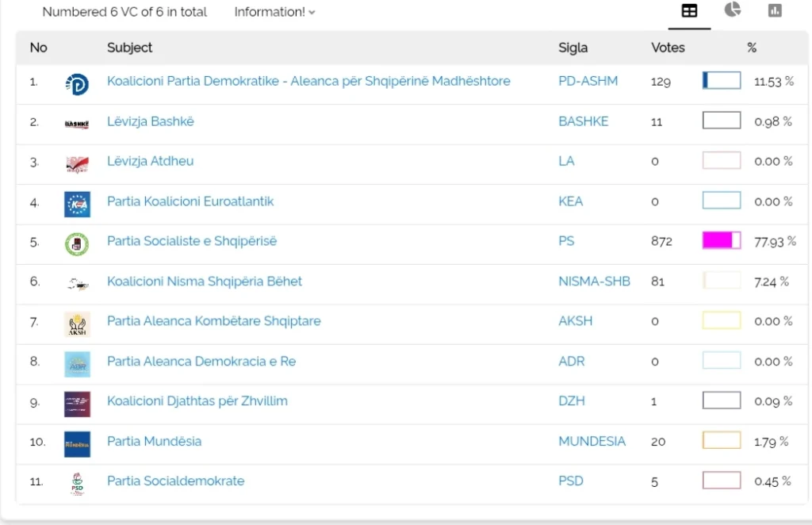The height and width of the screenshot is (525, 812).
Task: Click the Partia Demokratike party logo
Action: pos(77,83)
